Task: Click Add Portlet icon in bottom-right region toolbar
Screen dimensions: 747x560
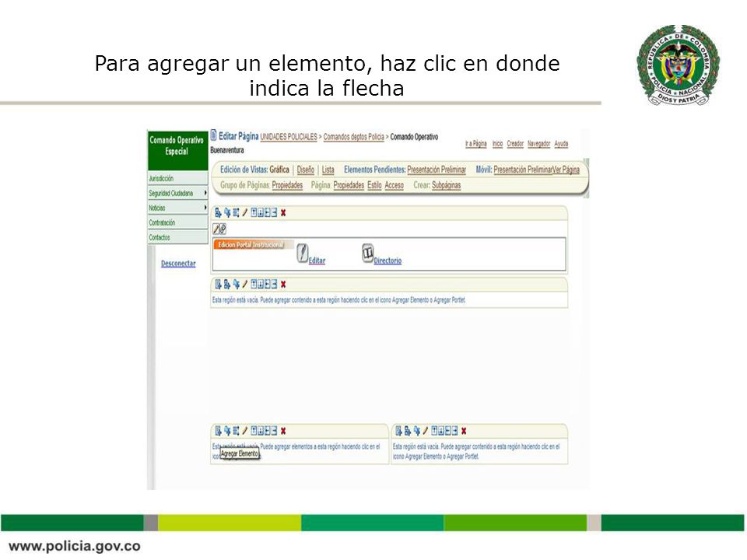Action: coord(407,431)
